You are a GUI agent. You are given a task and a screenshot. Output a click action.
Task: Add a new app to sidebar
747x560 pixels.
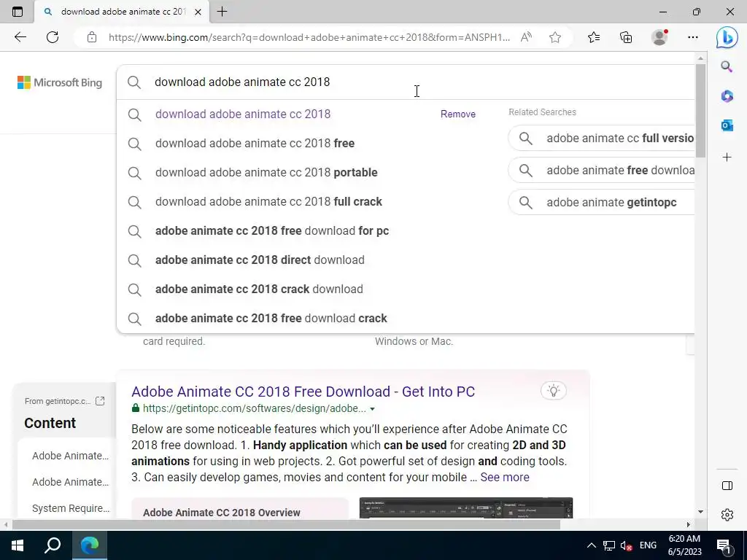point(727,157)
